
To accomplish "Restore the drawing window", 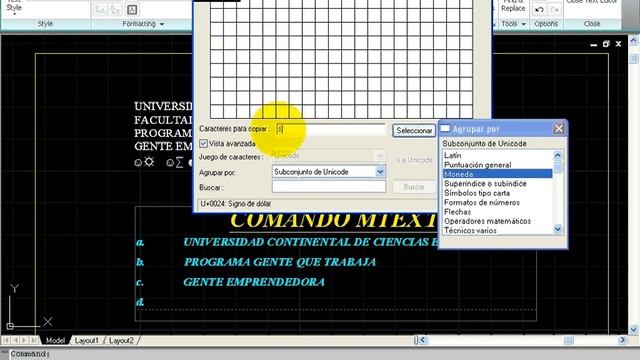I will [606, 44].
